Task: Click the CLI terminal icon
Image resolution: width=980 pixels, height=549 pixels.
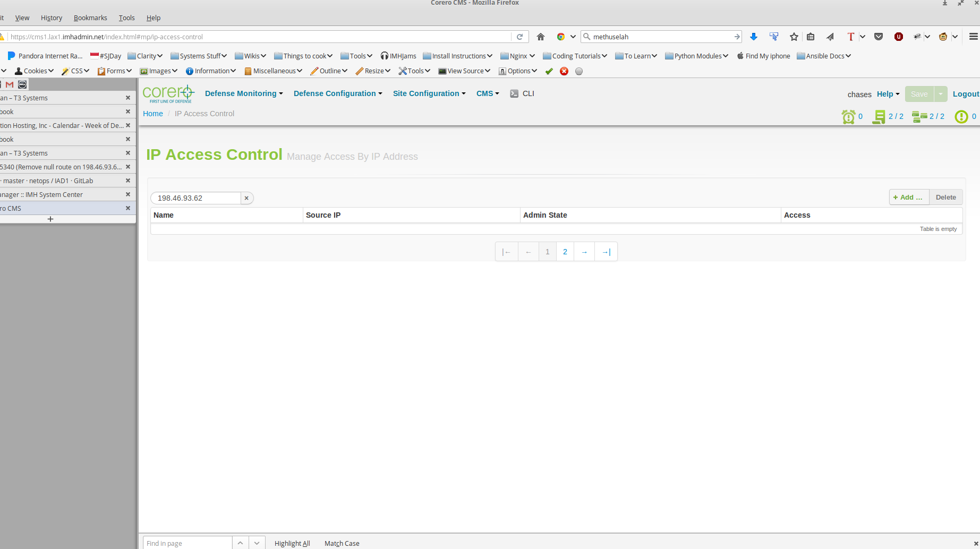Action: point(514,94)
